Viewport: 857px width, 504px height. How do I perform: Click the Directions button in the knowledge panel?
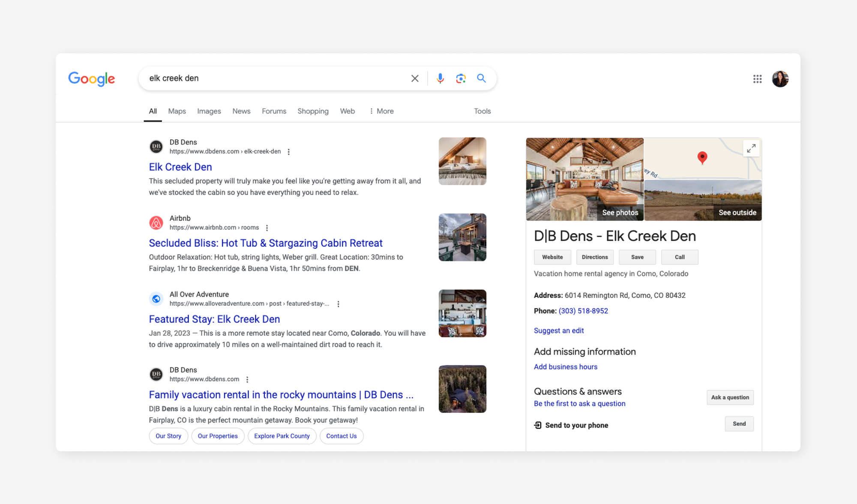point(595,257)
